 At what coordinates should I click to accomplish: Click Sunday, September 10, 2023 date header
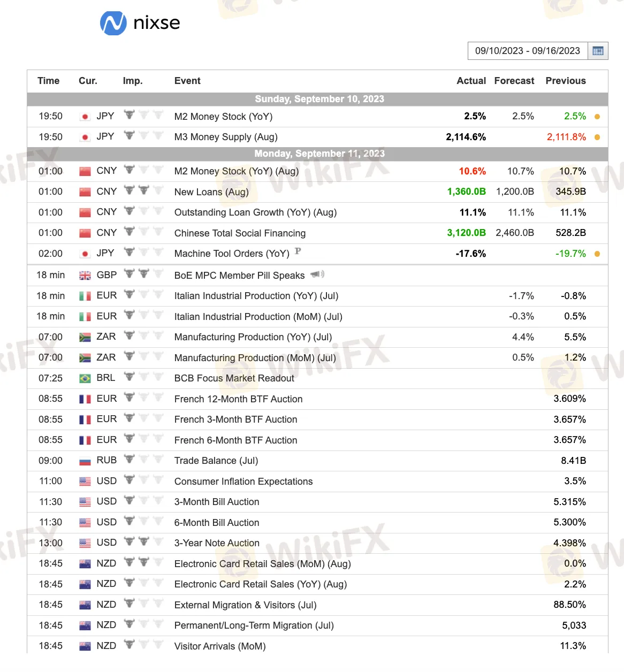click(319, 99)
